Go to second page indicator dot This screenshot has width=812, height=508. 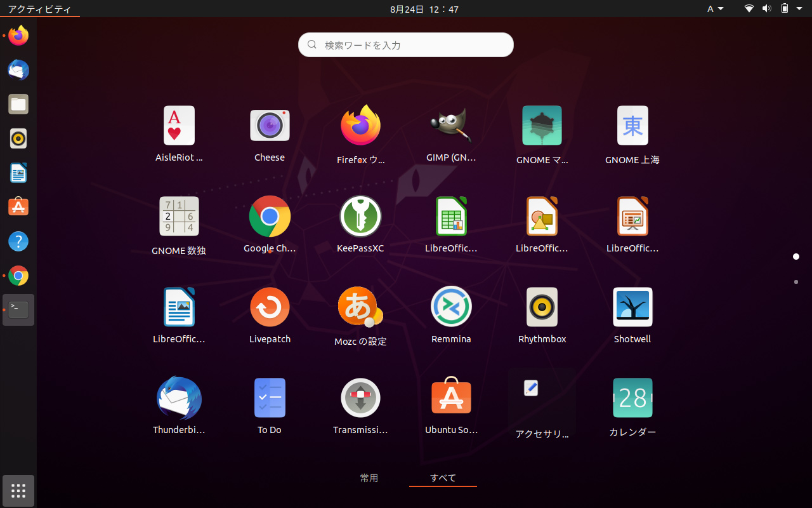tap(796, 281)
